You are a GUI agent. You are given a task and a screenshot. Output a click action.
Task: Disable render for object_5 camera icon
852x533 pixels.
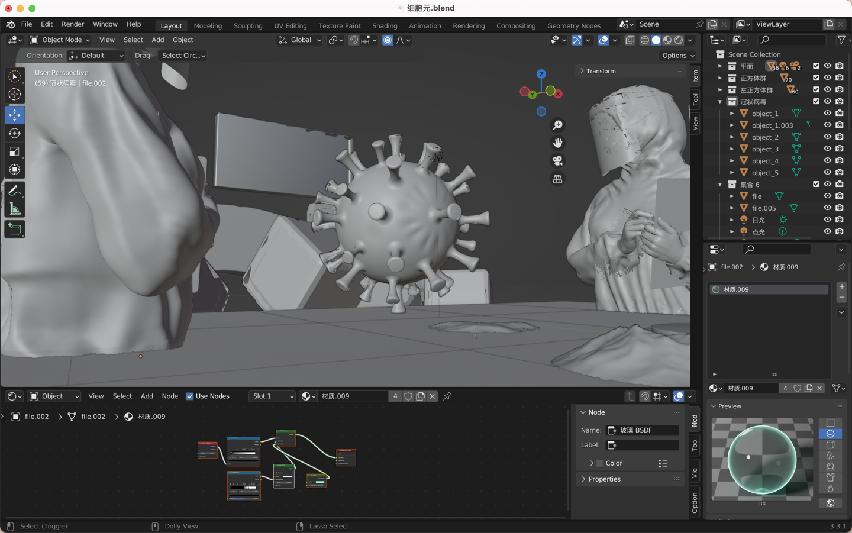[840, 173]
